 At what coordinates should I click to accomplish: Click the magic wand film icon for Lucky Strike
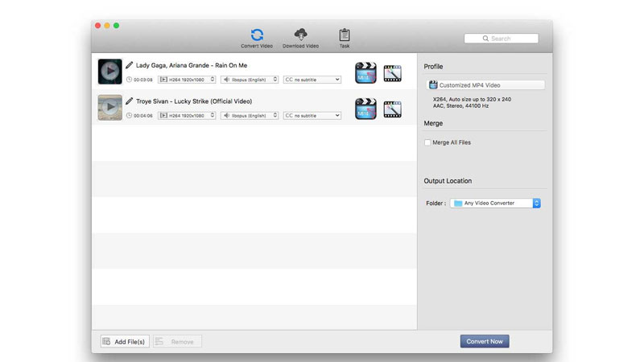pyautogui.click(x=393, y=109)
